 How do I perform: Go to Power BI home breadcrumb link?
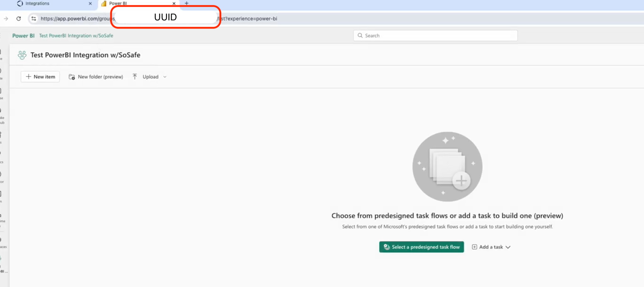(x=23, y=36)
